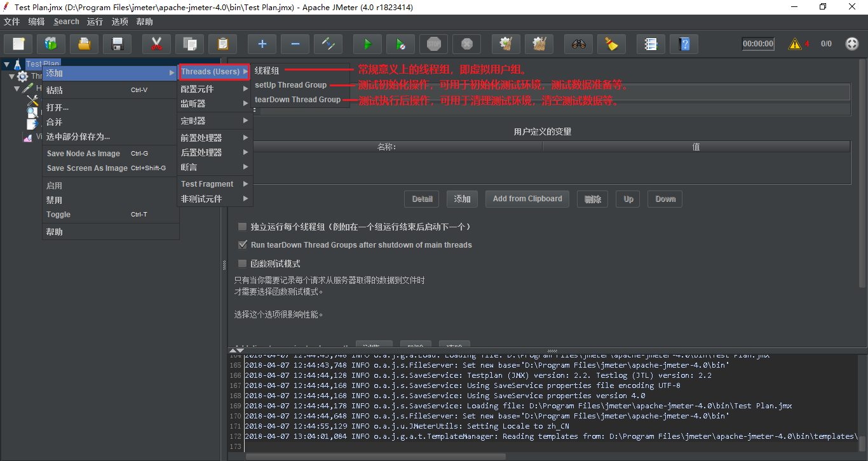Click the Cut scissors toolbar icon
The height and width of the screenshot is (461, 868).
(x=156, y=44)
